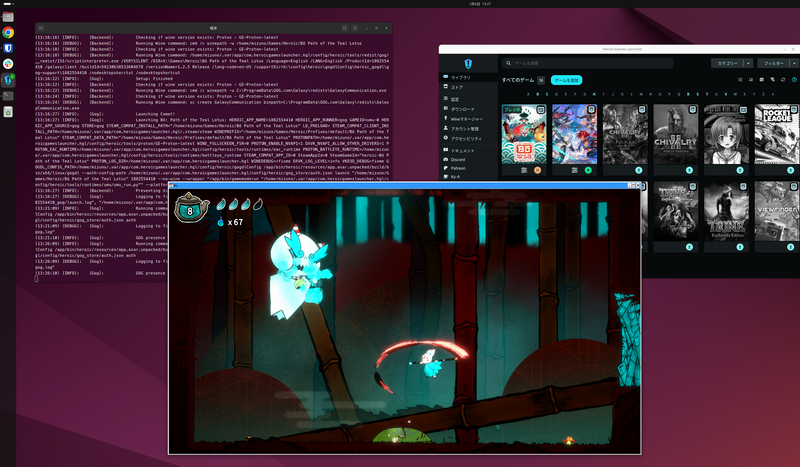Screen dimensions: 800x467
Task: Click the x67 currency counter in game
Action: [230, 222]
